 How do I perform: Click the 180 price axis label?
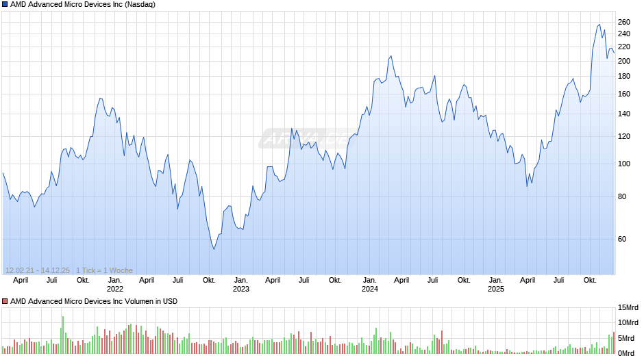pyautogui.click(x=624, y=77)
